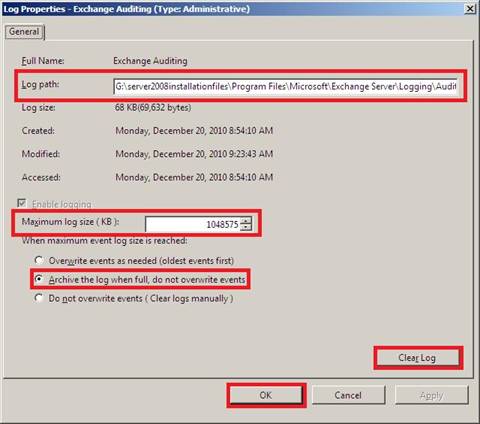Confirm the dialog with OK
The width and height of the screenshot is (480, 424).
point(266,395)
